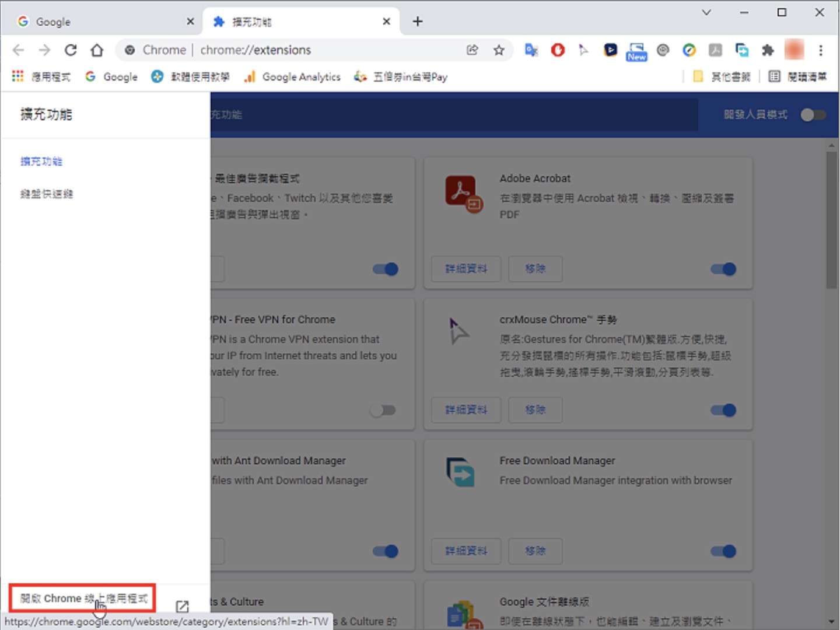
Task: Open a new browser tab
Action: [418, 22]
